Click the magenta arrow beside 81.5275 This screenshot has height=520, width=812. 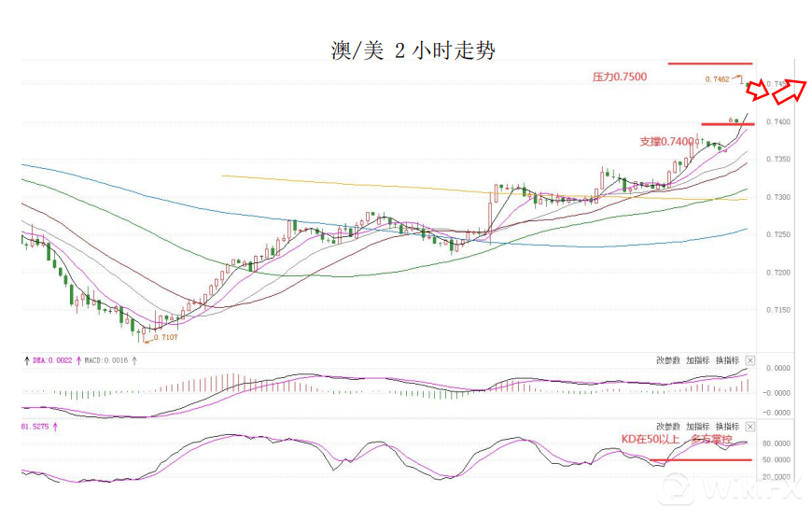click(x=55, y=426)
